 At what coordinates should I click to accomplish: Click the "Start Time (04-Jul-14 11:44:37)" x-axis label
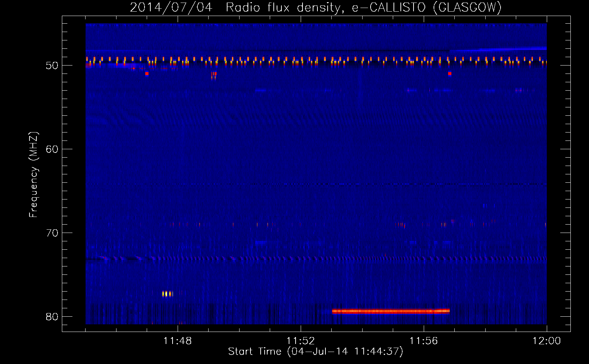(x=316, y=352)
